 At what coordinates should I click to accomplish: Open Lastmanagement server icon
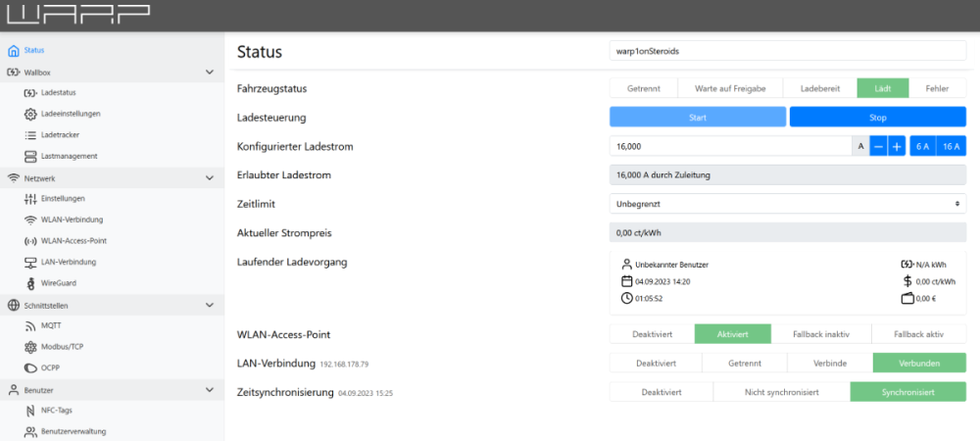click(x=29, y=157)
